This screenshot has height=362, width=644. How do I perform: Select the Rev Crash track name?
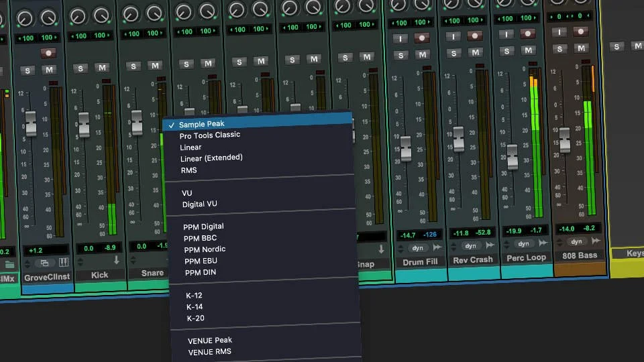[473, 260]
